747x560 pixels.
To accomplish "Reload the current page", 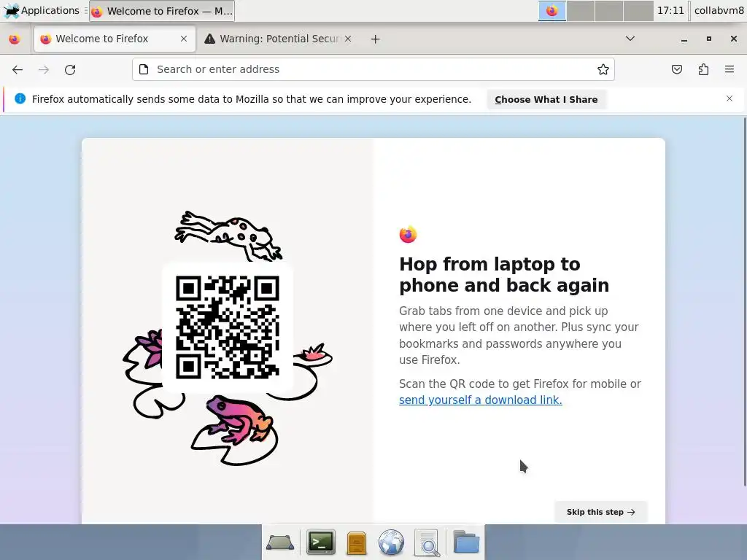I will click(70, 69).
